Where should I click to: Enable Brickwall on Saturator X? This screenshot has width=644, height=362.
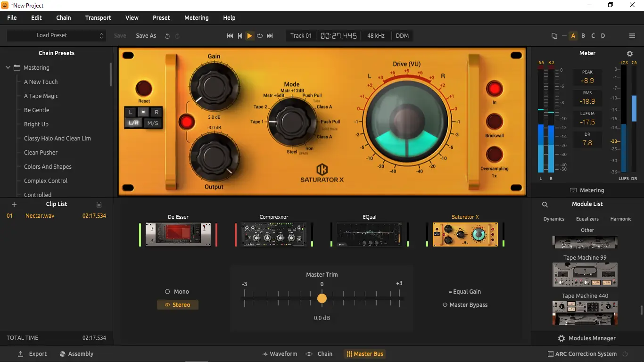494,122
